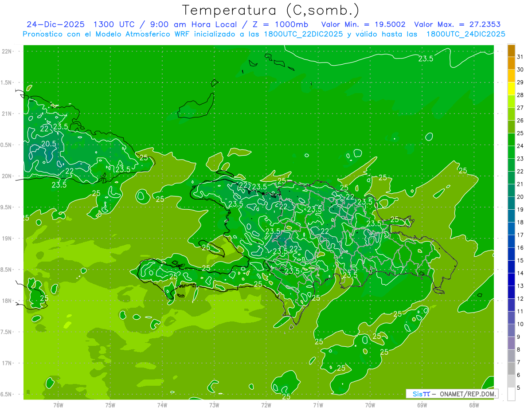Viewport: 532px width, 411px height.
Task: Click the '69W' longitude axis label
Action: point(422,405)
